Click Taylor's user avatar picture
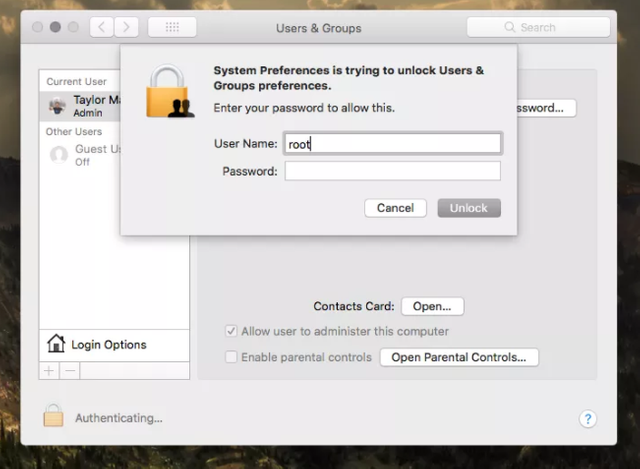The width and height of the screenshot is (640, 469). (58, 106)
